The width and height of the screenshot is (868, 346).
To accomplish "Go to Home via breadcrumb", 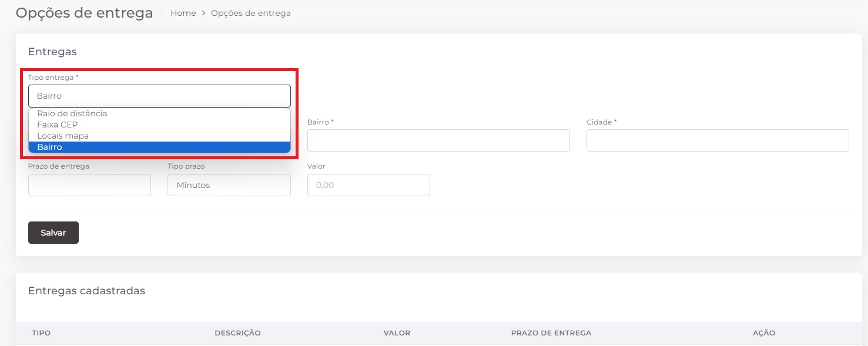I will pyautogui.click(x=183, y=13).
